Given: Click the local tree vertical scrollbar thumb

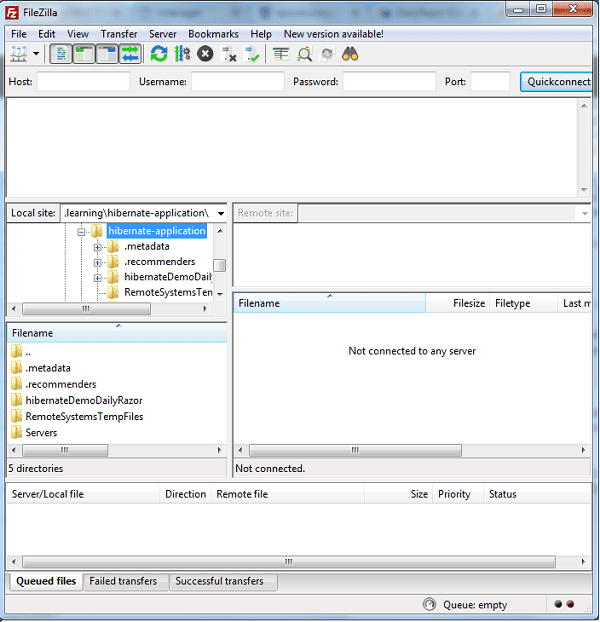Looking at the screenshot, I should (219, 265).
